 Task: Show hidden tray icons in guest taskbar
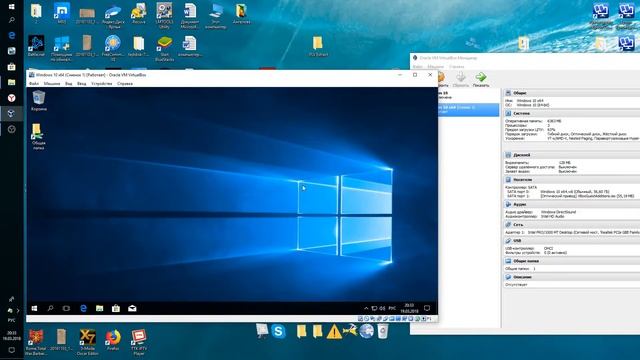point(366,308)
